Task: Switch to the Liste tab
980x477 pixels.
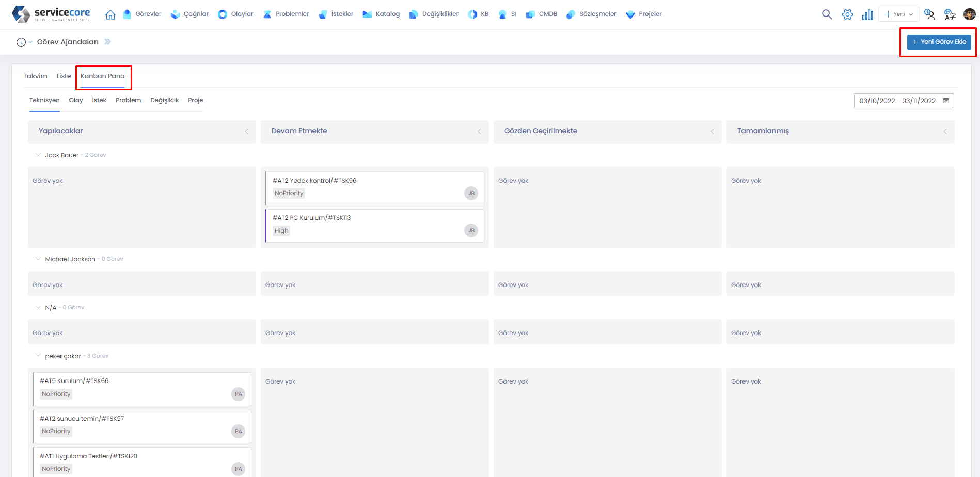Action: click(64, 76)
